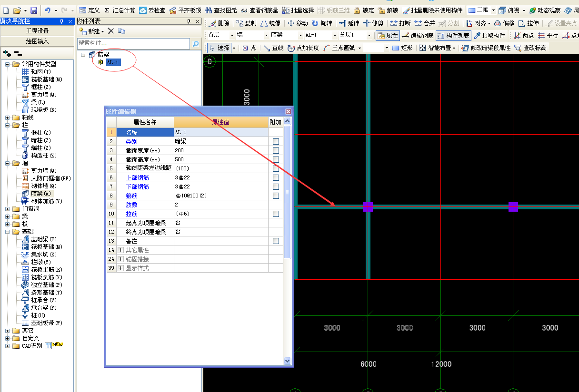Click 平齐板顶 tool
The image size is (579, 392).
coord(185,10)
